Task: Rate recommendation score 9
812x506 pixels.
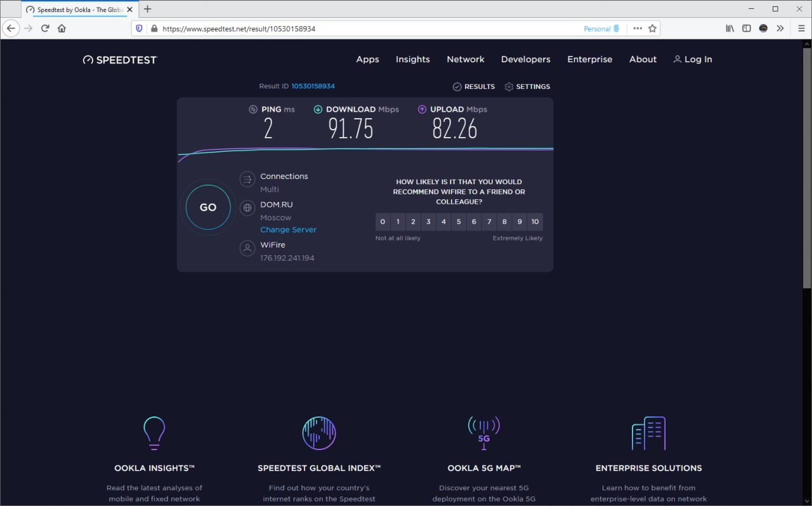Action: click(x=520, y=222)
